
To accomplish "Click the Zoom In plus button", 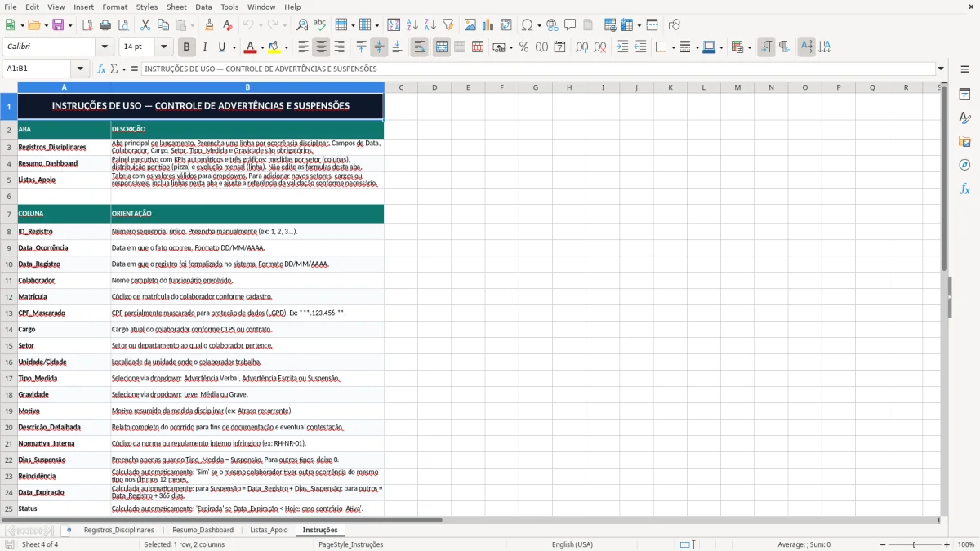I will pyautogui.click(x=947, y=544).
